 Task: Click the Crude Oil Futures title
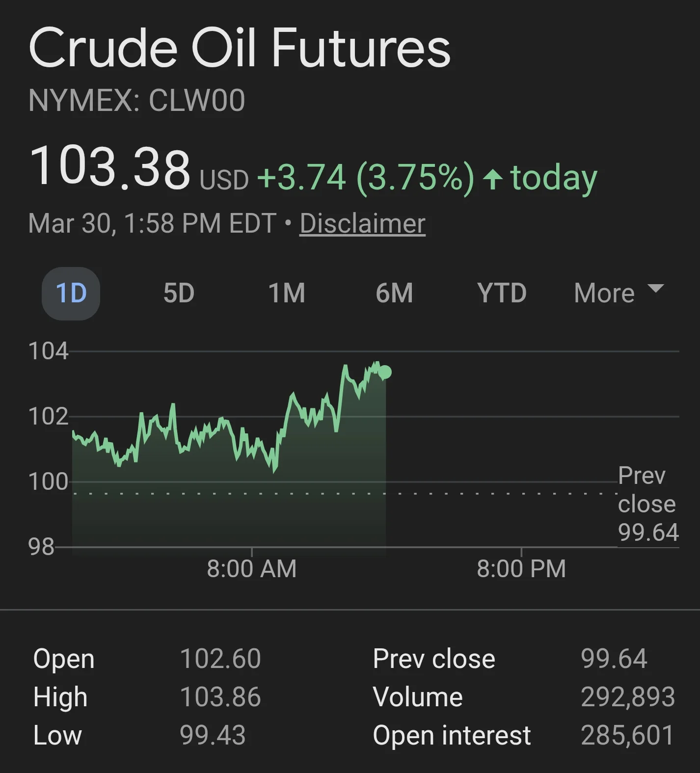(240, 48)
